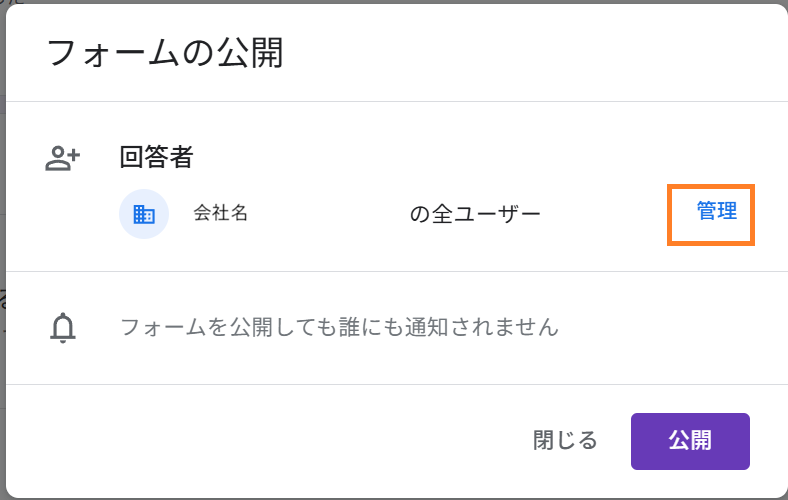Click blank space between 会社名 and の全ユーザー
788x500 pixels.
[330, 214]
